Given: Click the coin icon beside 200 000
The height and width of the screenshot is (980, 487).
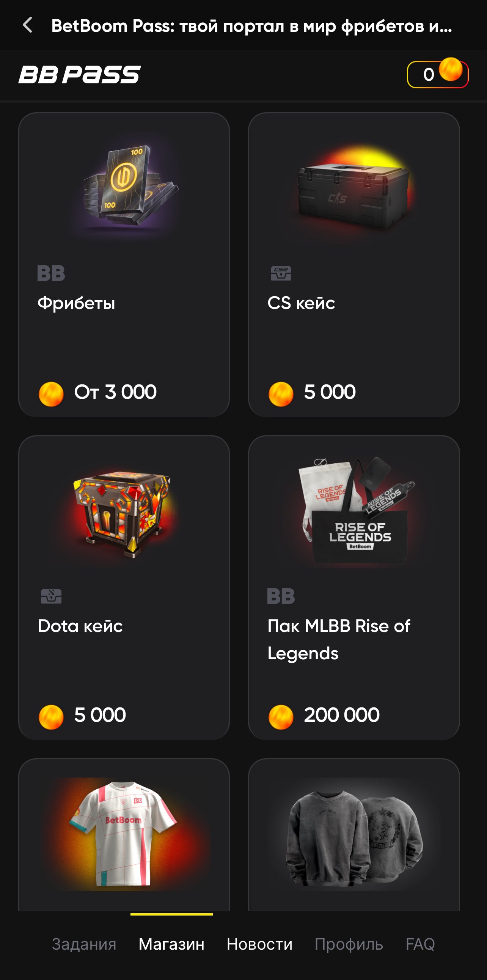Looking at the screenshot, I should point(281,717).
